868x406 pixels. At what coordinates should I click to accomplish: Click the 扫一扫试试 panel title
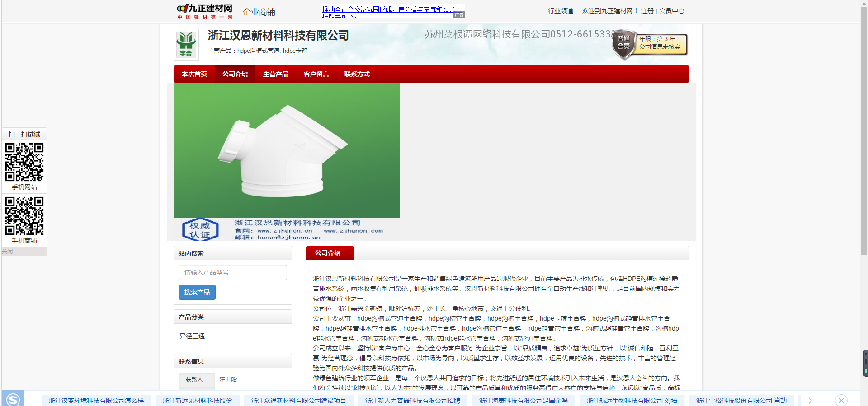point(24,134)
